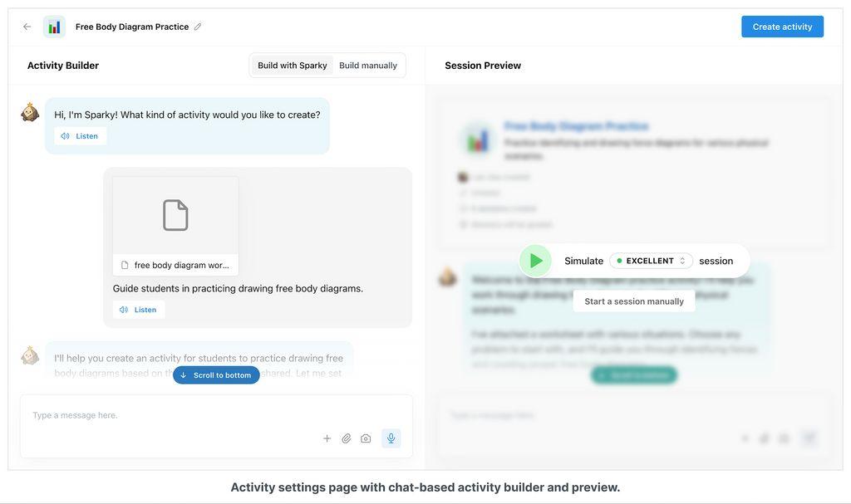
Task: Click the Create activity button
Action: (x=782, y=27)
